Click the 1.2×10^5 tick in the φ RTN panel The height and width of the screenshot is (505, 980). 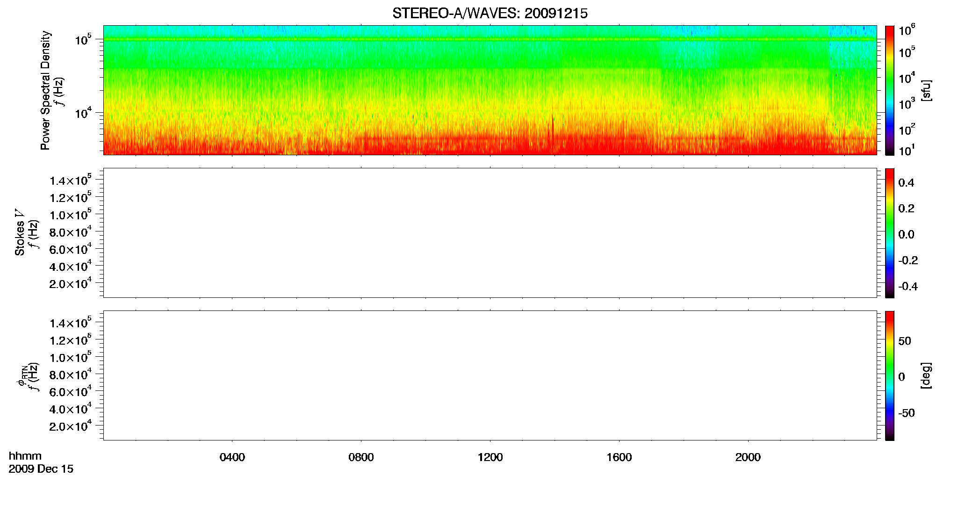click(x=71, y=339)
